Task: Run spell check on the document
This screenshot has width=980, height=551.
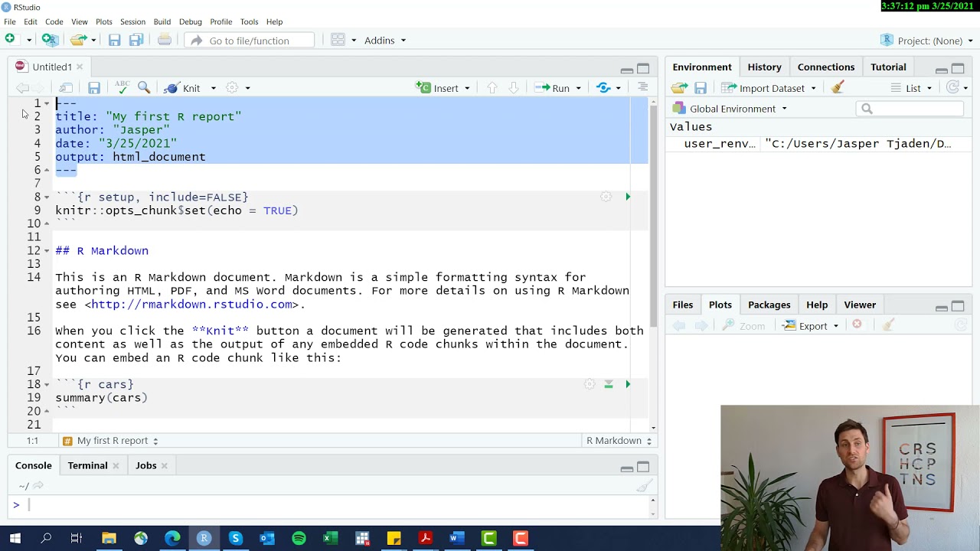Action: pos(122,87)
